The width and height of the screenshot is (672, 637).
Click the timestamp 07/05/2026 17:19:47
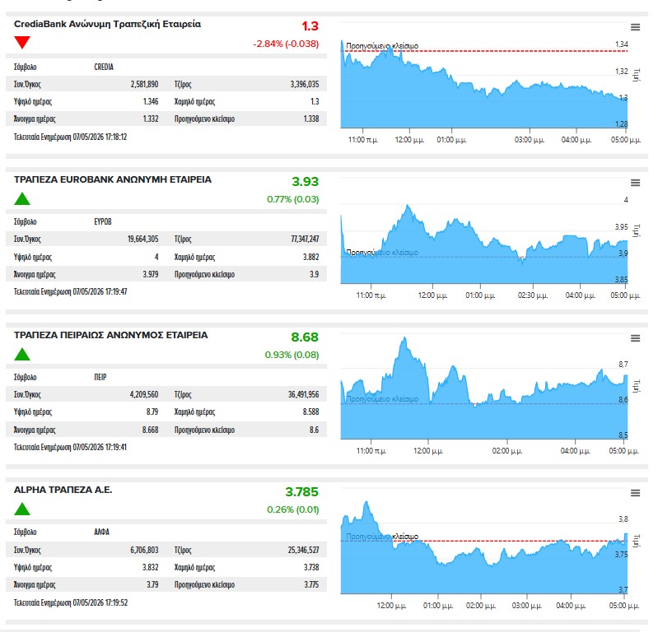coord(100,291)
